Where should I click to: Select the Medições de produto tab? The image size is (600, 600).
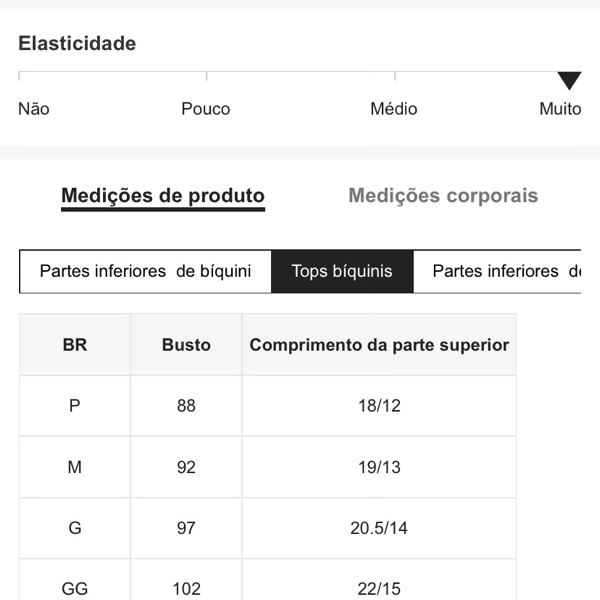pos(163,196)
